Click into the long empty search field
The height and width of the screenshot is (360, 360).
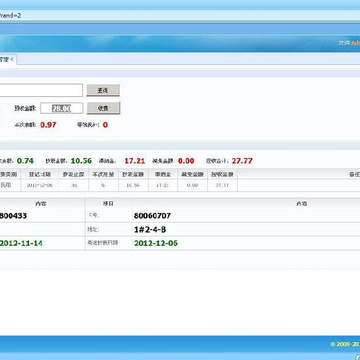(x=41, y=90)
